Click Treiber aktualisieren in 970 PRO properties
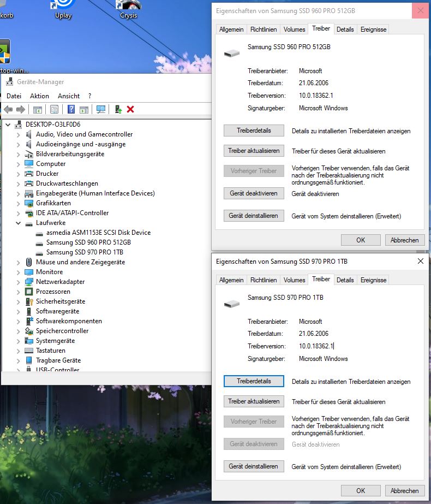431x504 pixels. coord(254,401)
